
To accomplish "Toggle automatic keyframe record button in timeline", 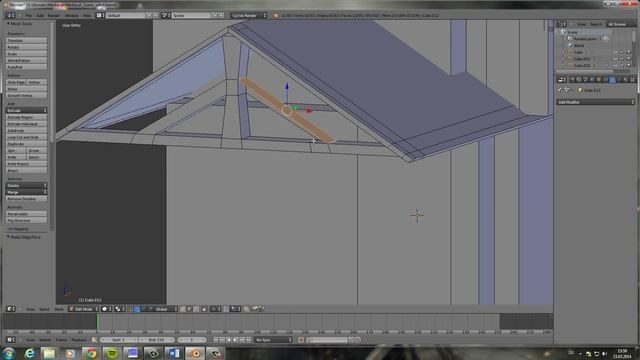I will [301, 340].
